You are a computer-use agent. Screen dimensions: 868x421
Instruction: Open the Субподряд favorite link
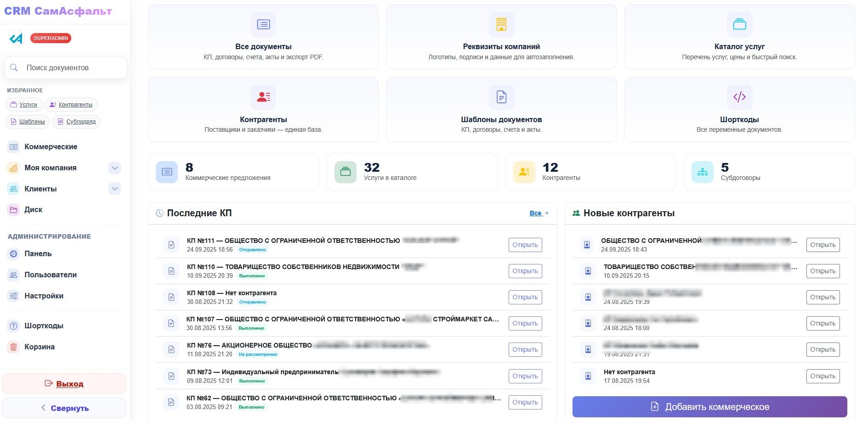click(x=76, y=122)
